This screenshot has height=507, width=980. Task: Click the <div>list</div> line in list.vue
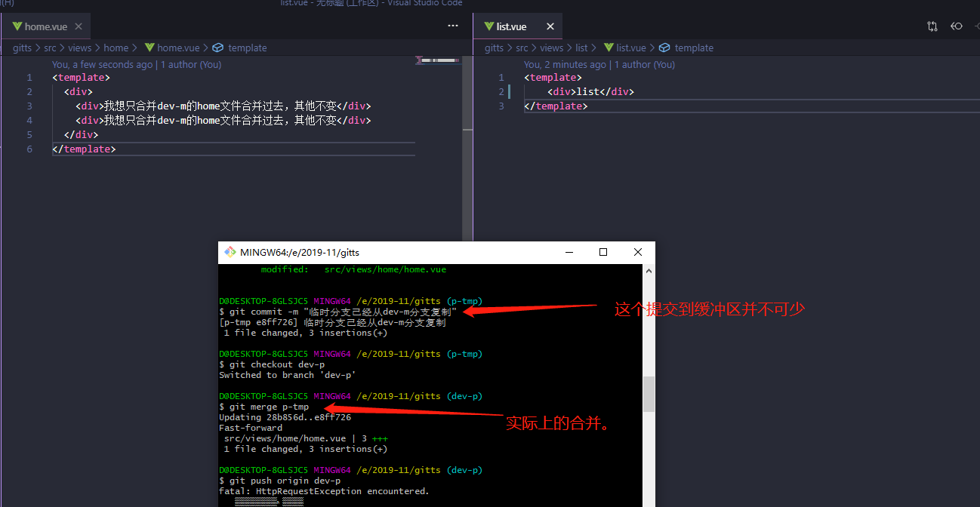[591, 91]
